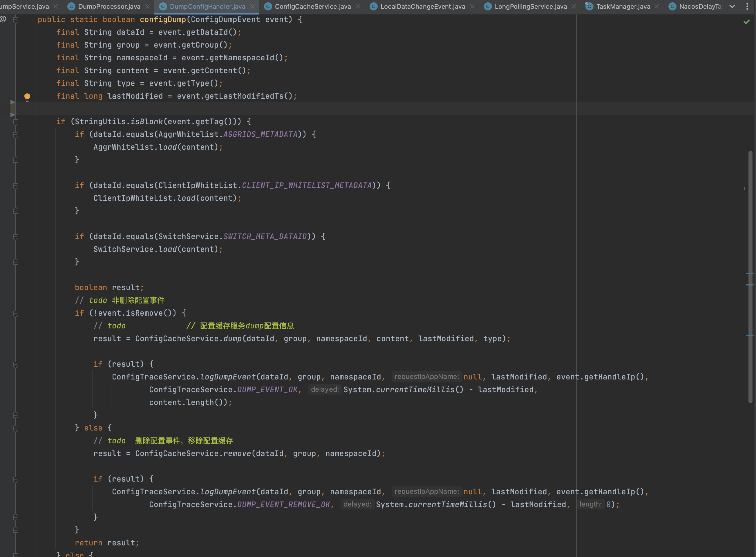Open the LongPollingService.java tab
Image resolution: width=756 pixels, height=557 pixels.
pyautogui.click(x=530, y=6)
